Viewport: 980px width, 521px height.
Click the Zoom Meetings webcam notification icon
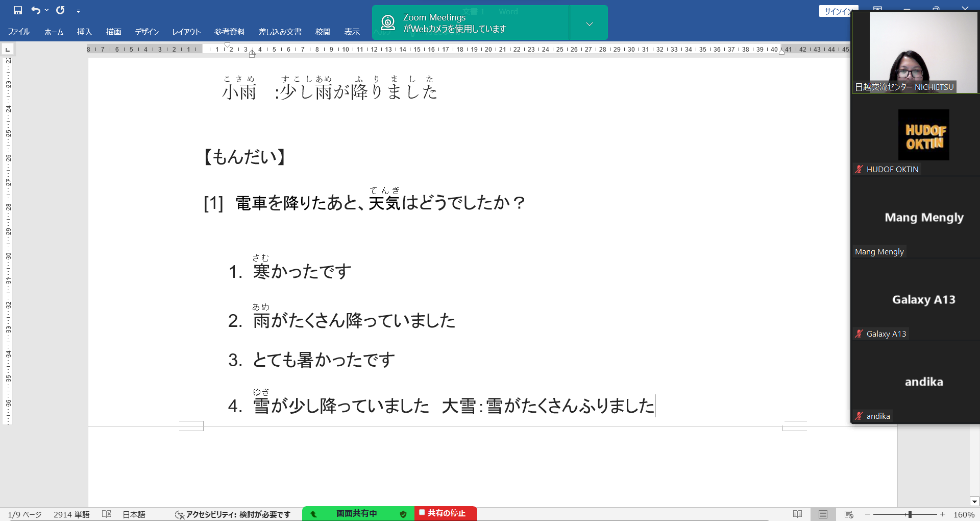(x=388, y=22)
